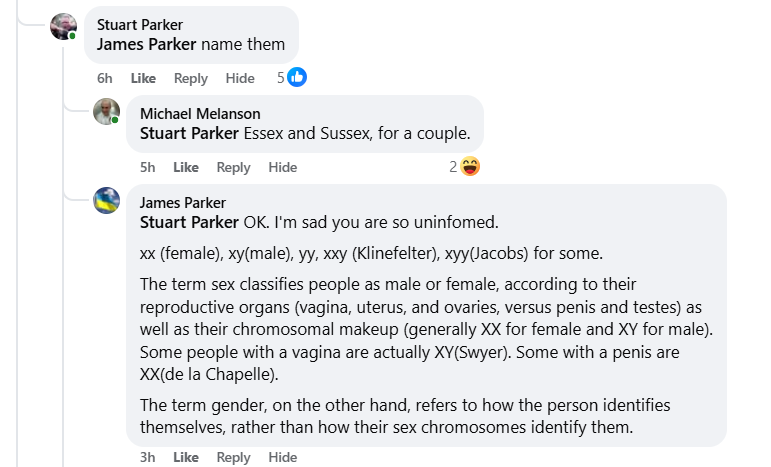
Task: Reply to Stuart Parker's comment
Action: [x=191, y=79]
